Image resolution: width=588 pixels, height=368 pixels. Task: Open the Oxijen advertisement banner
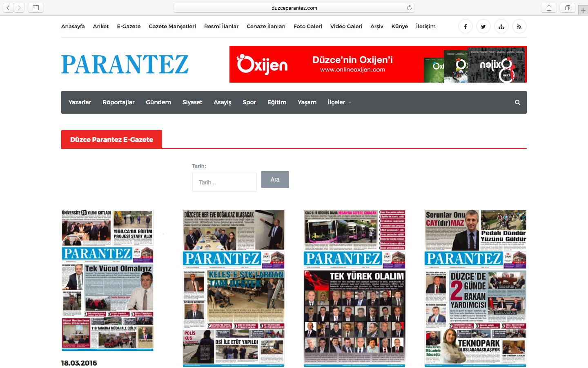[378, 64]
